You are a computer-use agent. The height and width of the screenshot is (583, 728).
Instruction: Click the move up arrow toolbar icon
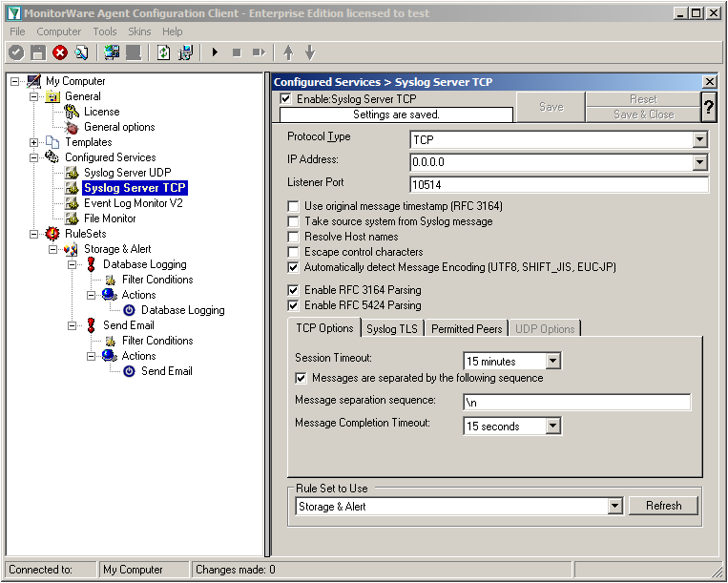[x=288, y=52]
